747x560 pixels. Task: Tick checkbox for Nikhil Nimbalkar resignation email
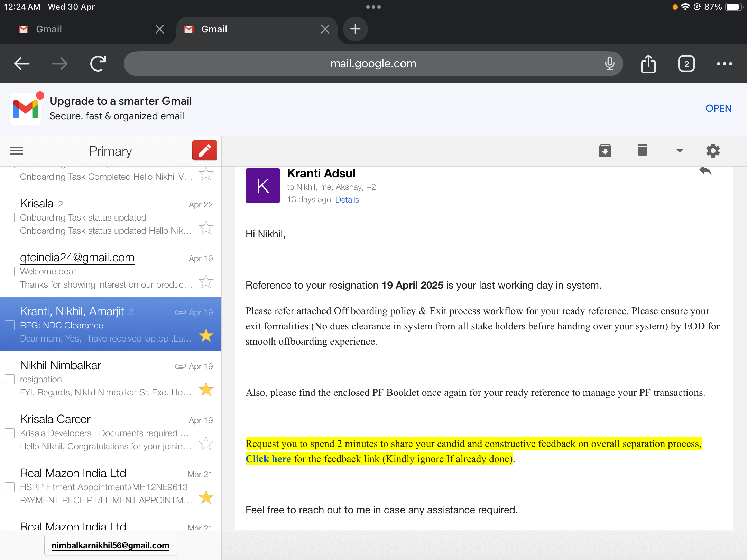tap(10, 379)
